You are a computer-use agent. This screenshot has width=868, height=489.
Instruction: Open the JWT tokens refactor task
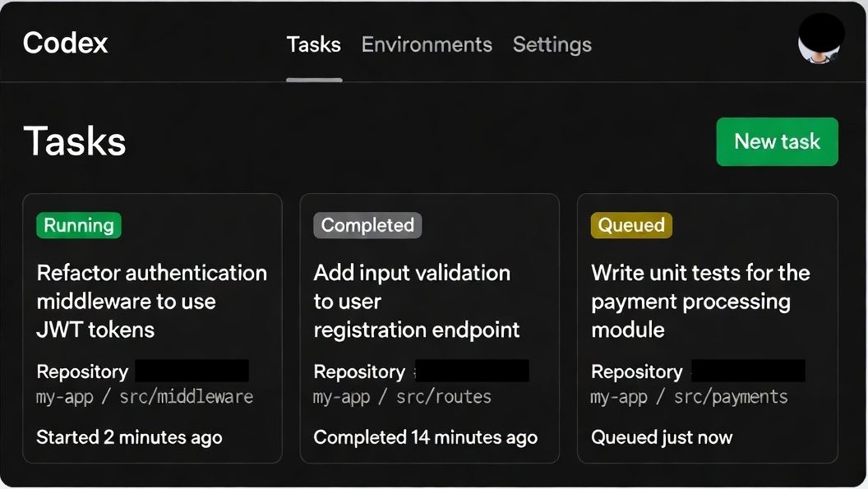(152, 301)
